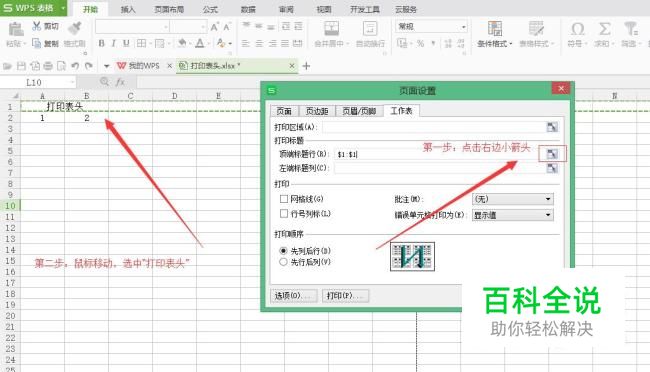The image size is (650, 372).
Task: Switch to the Page (页面) tab in dialog
Action: [x=284, y=111]
